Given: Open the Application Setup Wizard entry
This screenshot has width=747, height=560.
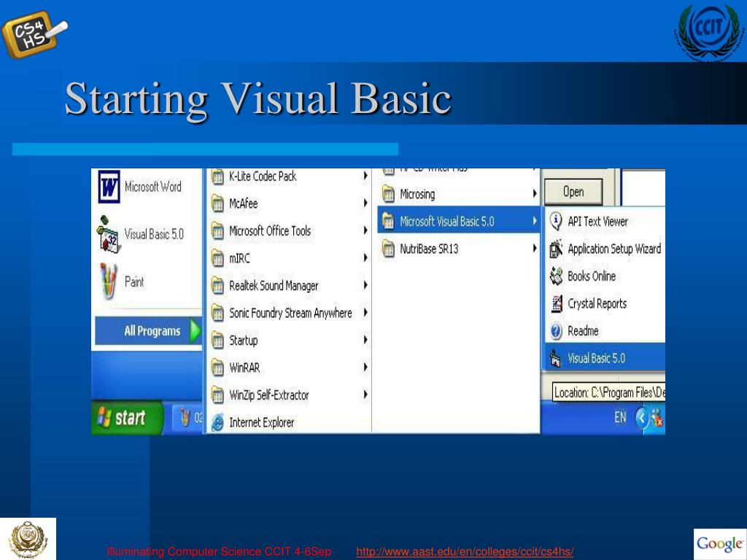Looking at the screenshot, I should point(605,249).
